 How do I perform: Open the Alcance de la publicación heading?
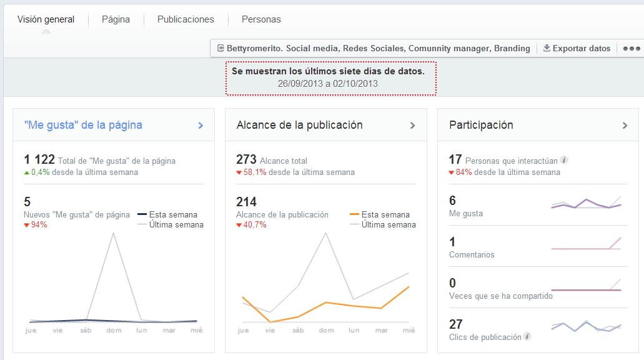pos(299,125)
